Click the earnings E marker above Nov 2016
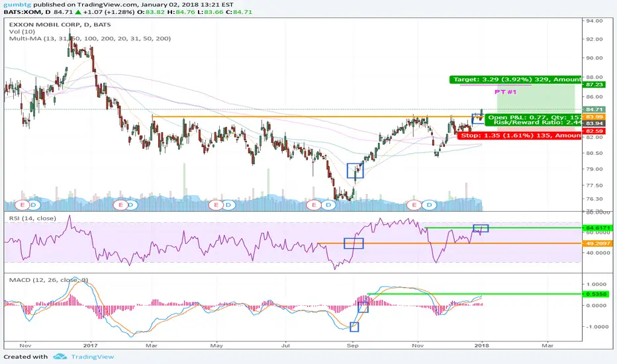Viewport: 617px width, 364px height. (x=23, y=205)
